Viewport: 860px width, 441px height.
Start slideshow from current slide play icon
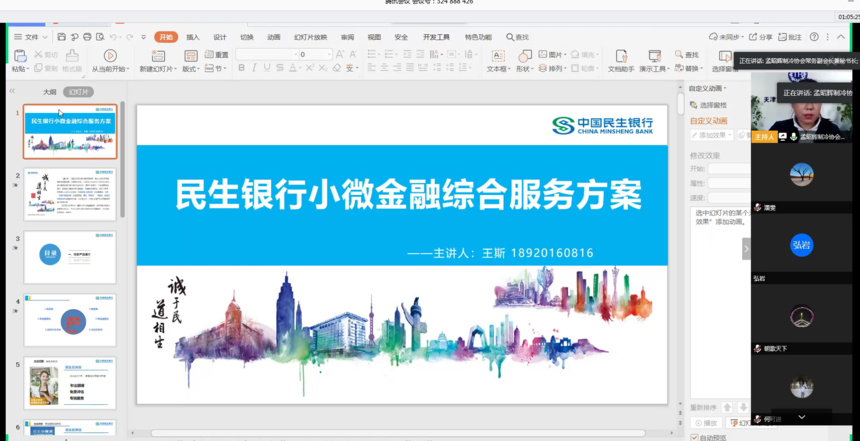click(110, 55)
